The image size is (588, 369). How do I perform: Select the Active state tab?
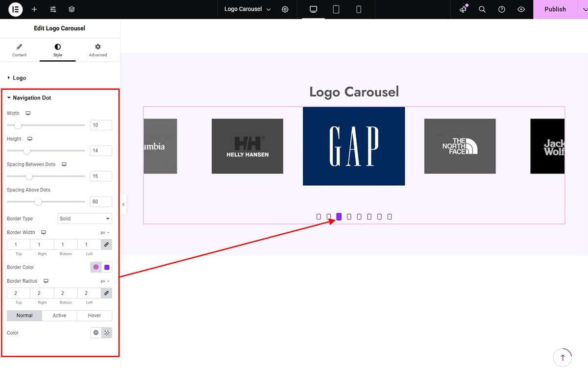tap(59, 316)
